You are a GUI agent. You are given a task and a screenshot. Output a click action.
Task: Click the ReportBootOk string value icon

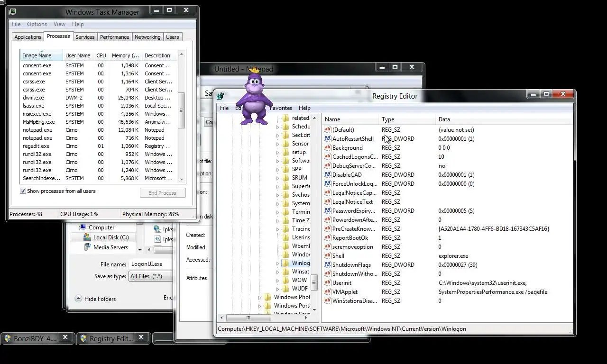coord(327,238)
